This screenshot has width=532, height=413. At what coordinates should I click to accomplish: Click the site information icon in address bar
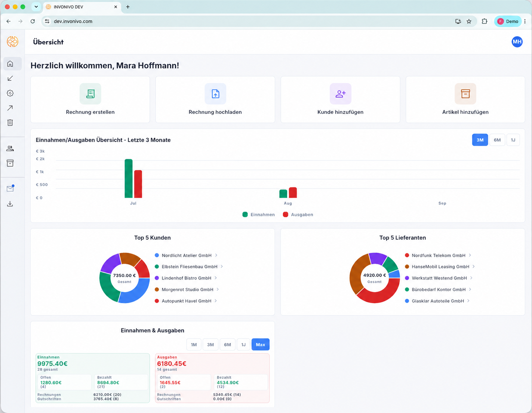click(x=47, y=21)
